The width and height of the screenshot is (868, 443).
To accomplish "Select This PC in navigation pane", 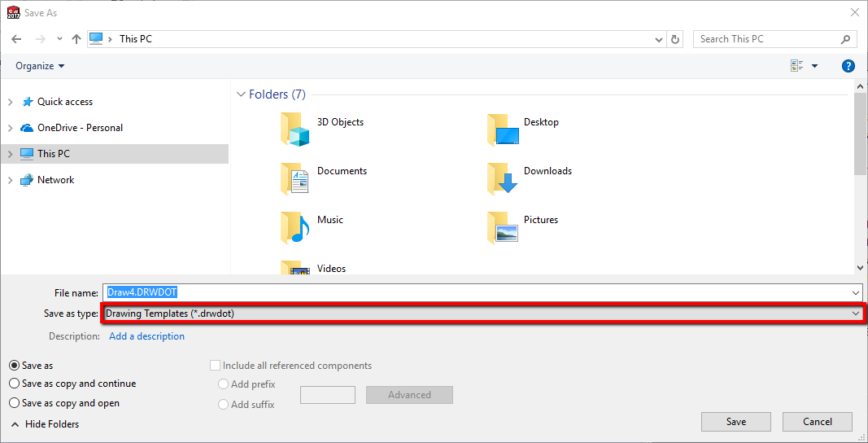I will coord(54,154).
